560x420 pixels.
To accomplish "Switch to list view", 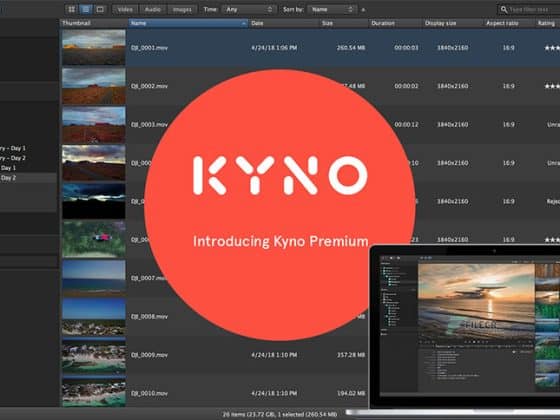I will pyautogui.click(x=86, y=9).
